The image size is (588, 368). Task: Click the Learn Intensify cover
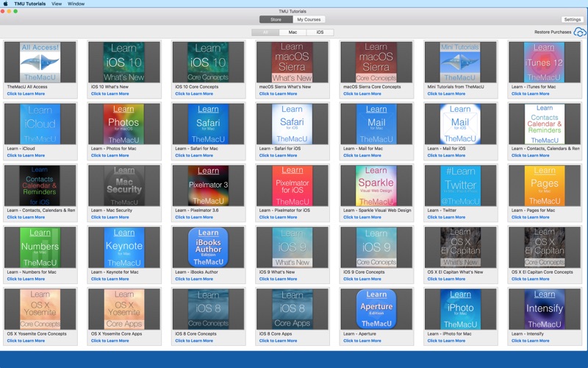point(544,309)
